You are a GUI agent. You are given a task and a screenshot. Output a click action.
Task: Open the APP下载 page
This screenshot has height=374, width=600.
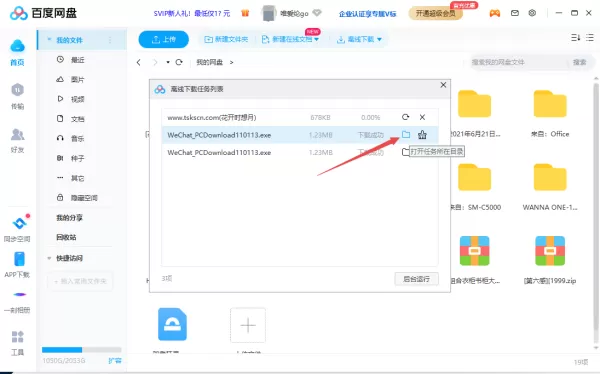point(17,265)
